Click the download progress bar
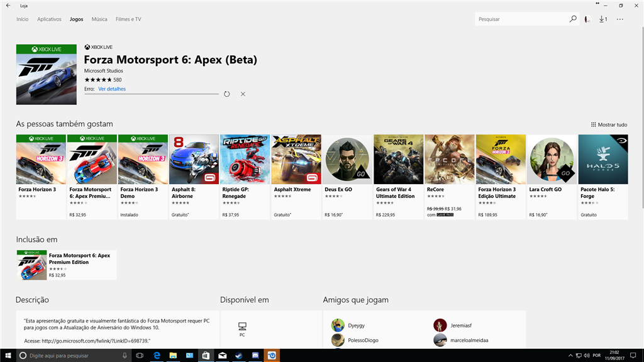This screenshot has height=362, width=644. pyautogui.click(x=152, y=94)
